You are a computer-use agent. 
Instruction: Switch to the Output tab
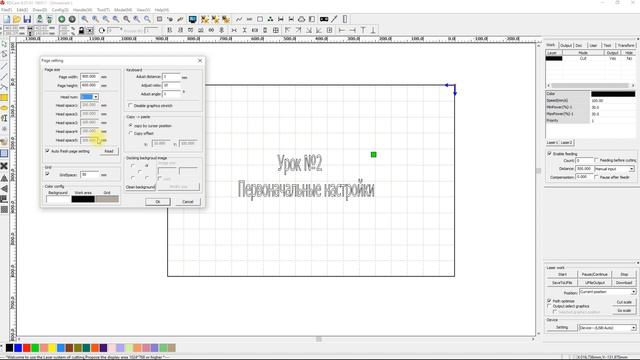[x=566, y=45]
